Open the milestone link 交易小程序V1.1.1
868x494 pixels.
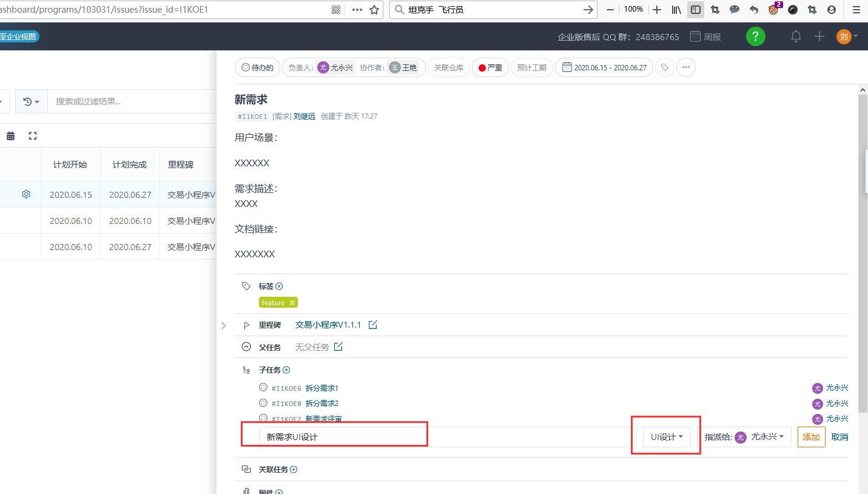pyautogui.click(x=328, y=325)
